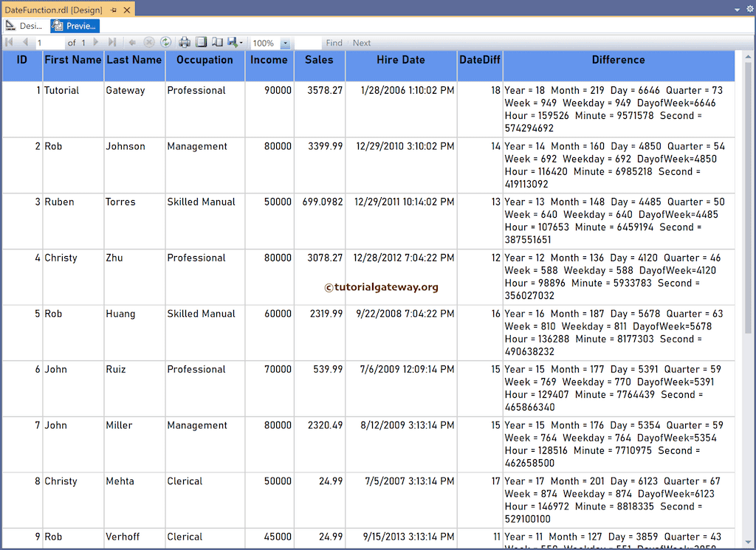The height and width of the screenshot is (550, 756).
Task: Stop the report rendering
Action: 148,43
